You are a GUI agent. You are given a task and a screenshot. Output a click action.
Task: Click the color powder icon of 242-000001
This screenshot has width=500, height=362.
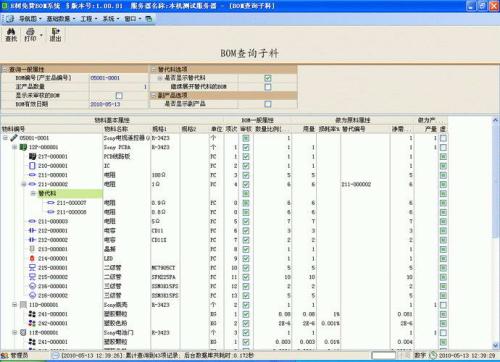[x=32, y=323]
